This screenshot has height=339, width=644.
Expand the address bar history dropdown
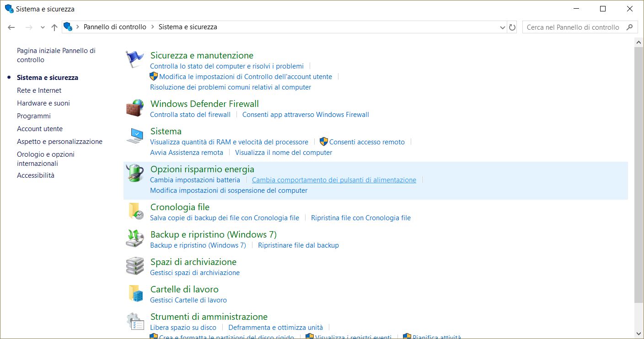(503, 27)
